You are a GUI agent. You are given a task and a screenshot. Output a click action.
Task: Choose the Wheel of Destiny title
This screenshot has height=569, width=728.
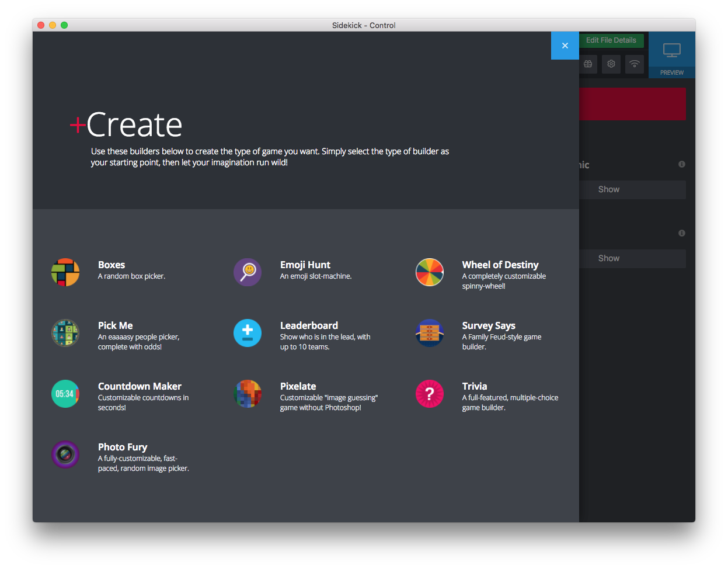click(x=500, y=265)
